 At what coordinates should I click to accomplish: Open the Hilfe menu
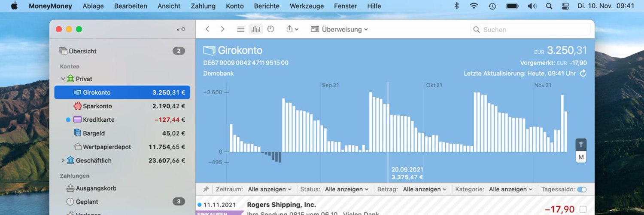coord(374,6)
